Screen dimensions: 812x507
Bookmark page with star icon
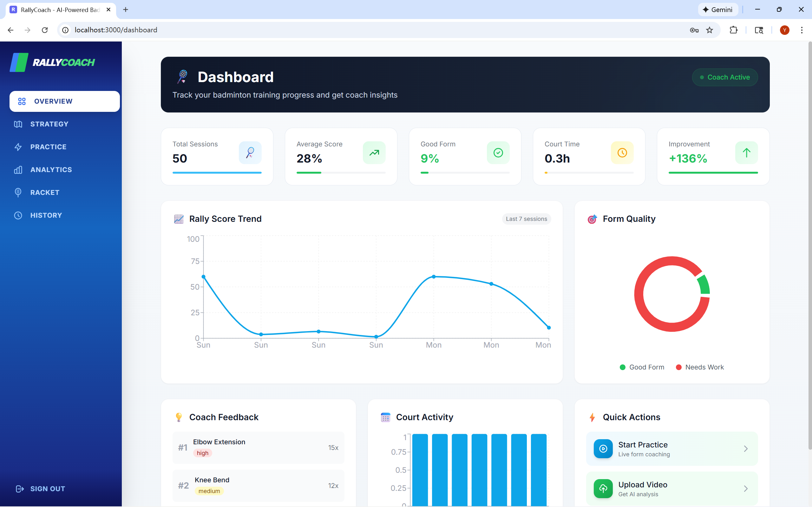[x=709, y=30]
